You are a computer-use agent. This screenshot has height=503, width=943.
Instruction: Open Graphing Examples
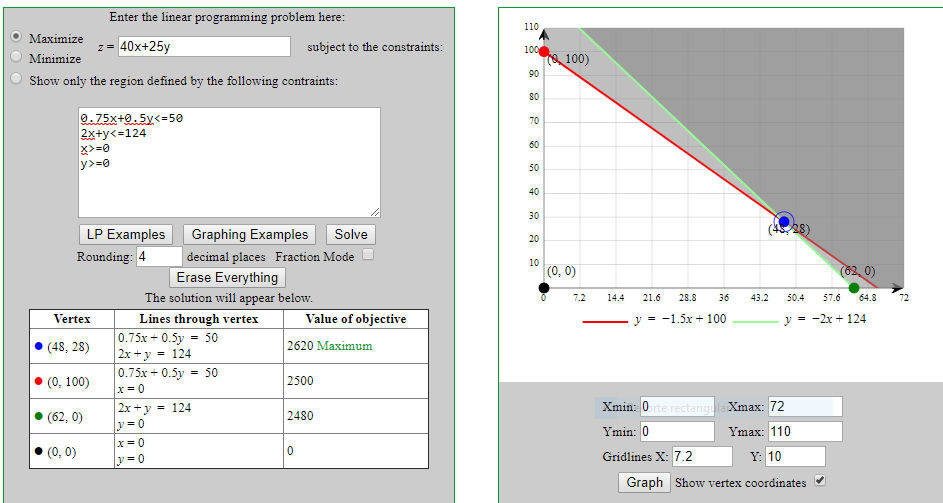tap(250, 234)
